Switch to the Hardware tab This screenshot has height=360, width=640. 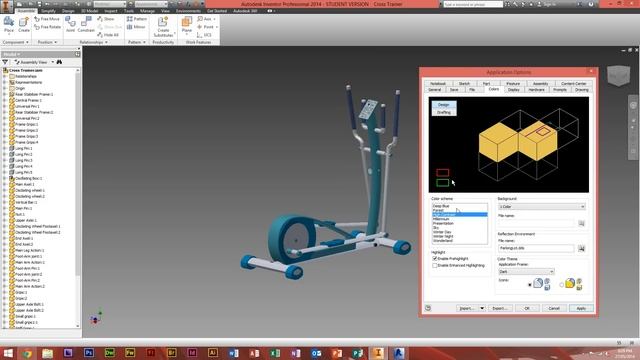click(536, 89)
